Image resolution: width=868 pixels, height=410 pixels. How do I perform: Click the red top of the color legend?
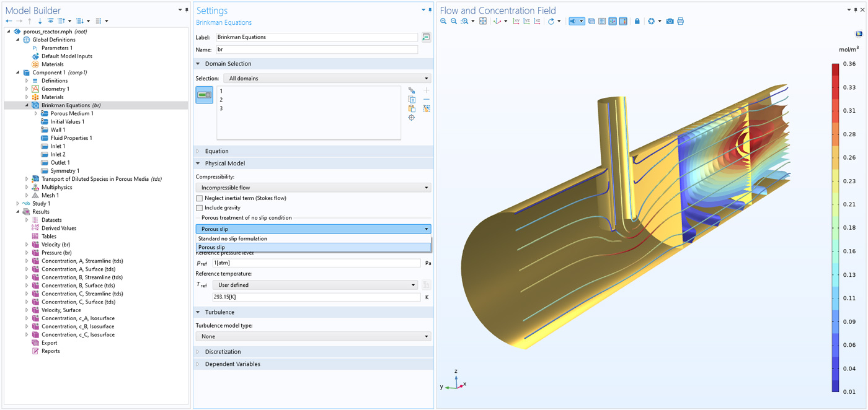coord(835,67)
